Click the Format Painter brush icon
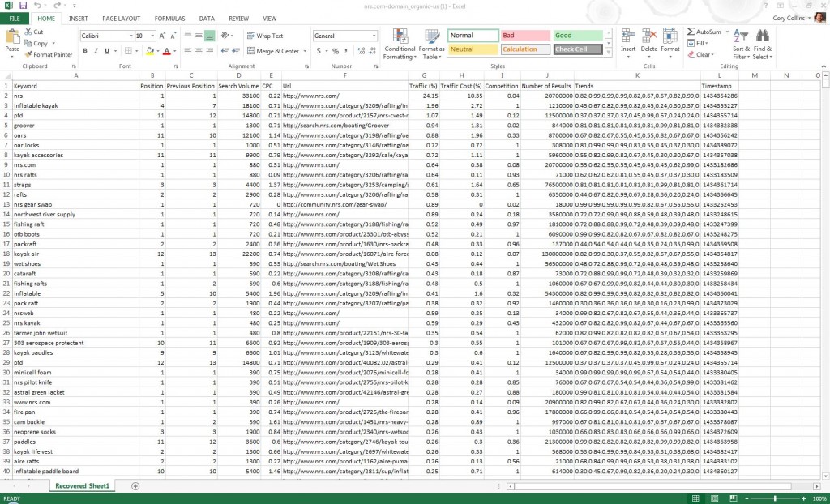 click(28, 54)
